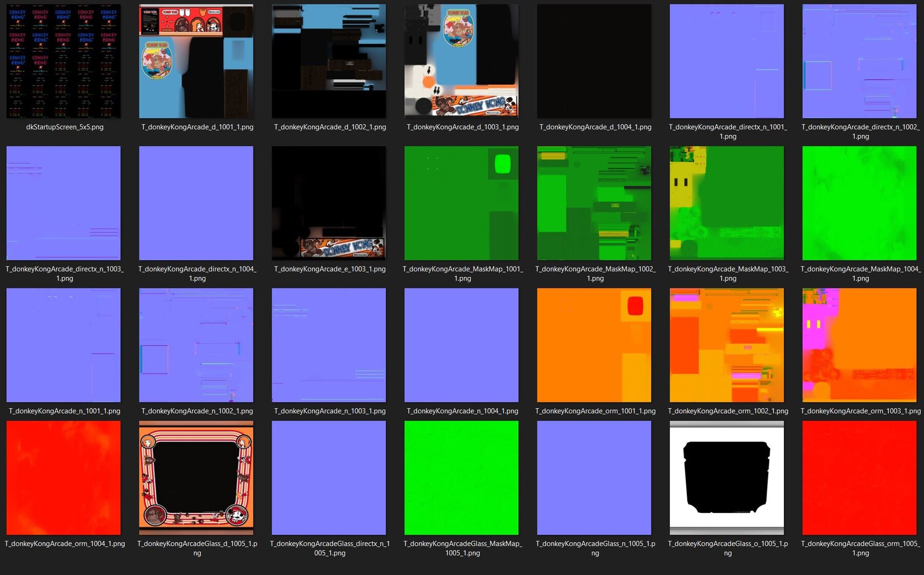Screen dimensions: 924x575
Task: Click file name T_donkeyKongArcadeGlass_n_1005_1.png
Action: [595, 548]
